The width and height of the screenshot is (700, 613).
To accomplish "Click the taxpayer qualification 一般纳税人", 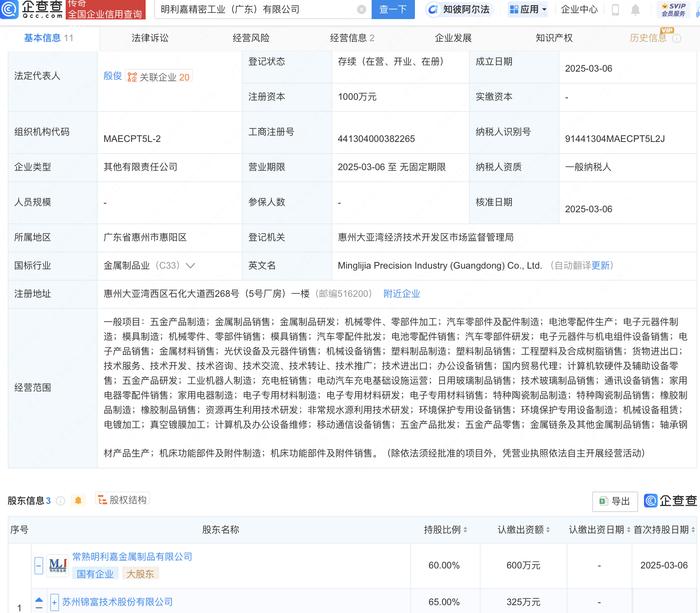I will [588, 167].
